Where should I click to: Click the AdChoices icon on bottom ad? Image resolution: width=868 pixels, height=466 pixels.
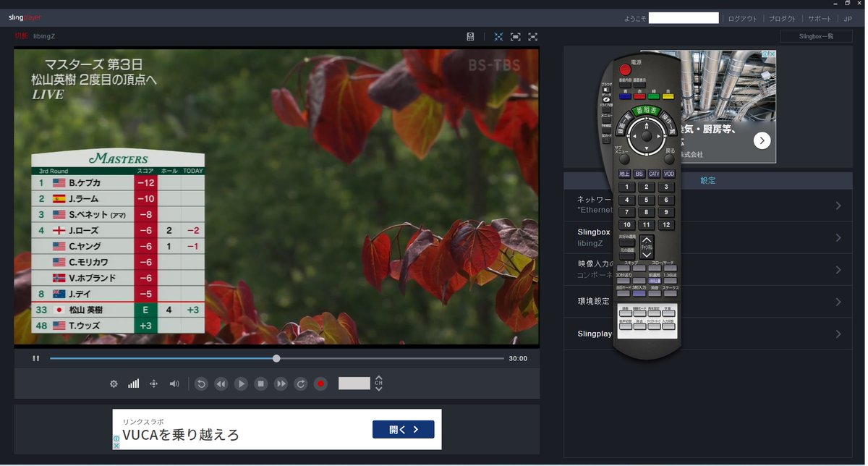[x=116, y=439]
